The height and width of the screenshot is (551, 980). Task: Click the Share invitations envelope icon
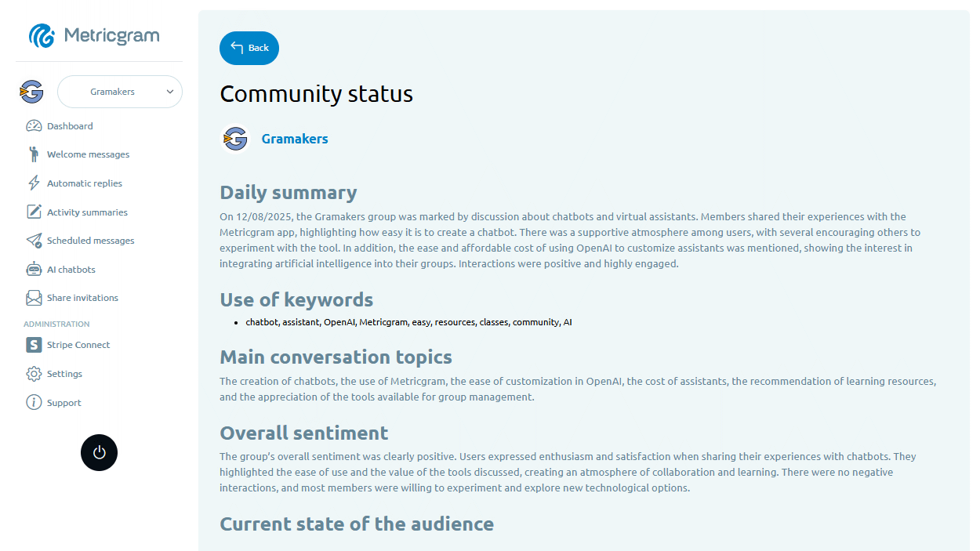[x=34, y=298]
